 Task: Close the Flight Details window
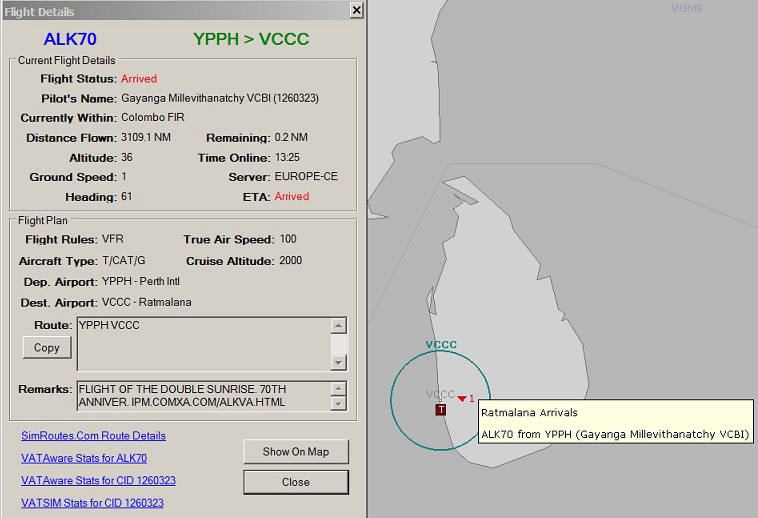pos(356,10)
